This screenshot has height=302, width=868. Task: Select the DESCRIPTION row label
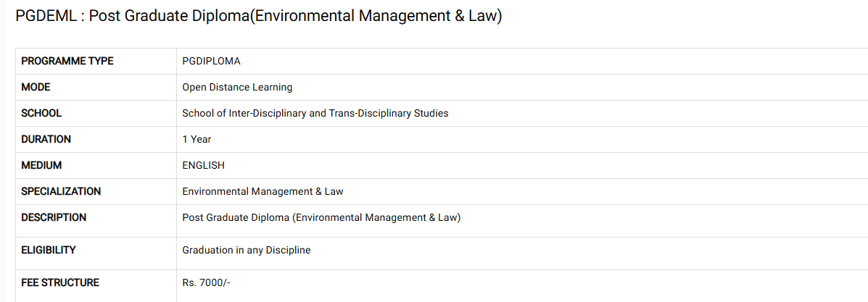54,217
